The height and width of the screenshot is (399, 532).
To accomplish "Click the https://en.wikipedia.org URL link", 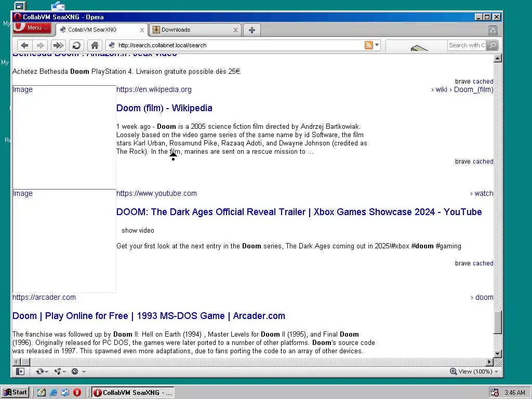I will pos(154,89).
